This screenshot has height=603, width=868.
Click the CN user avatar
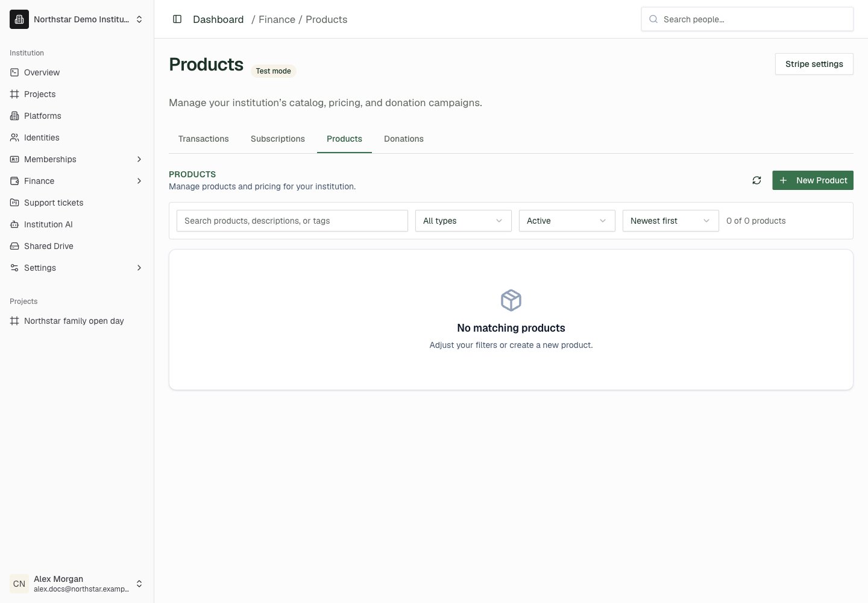(x=19, y=584)
